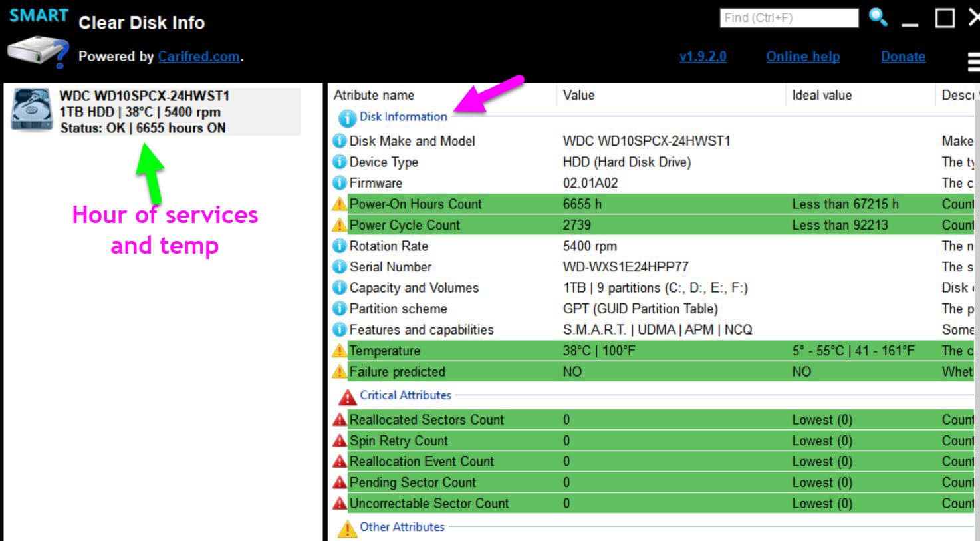
Task: Collapse the Disk Information section header
Action: (404, 117)
